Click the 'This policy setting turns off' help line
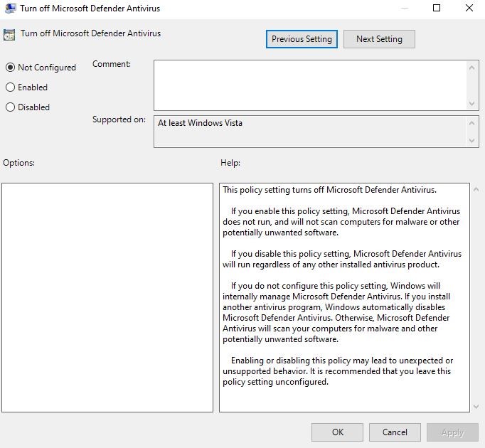485x448 pixels. pyautogui.click(x=329, y=190)
